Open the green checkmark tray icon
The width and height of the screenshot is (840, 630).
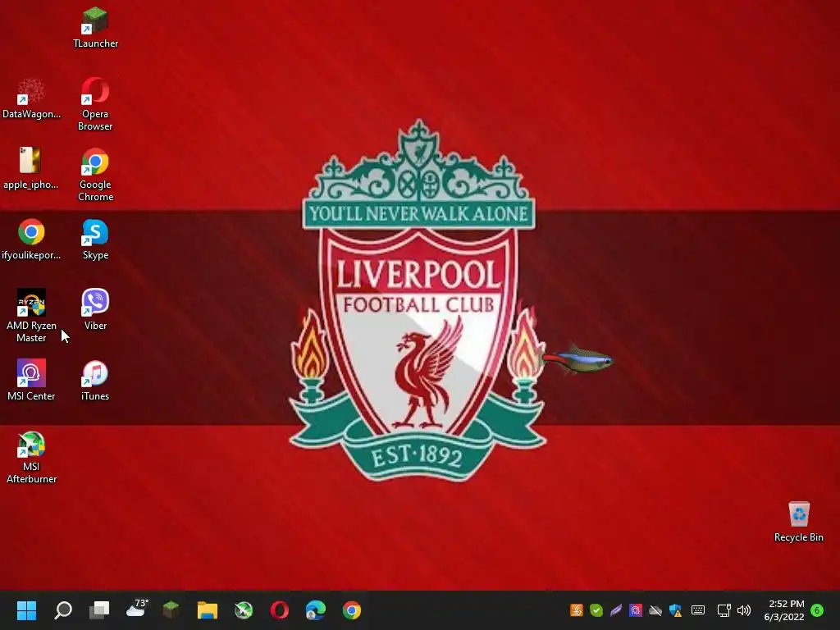coord(596,610)
